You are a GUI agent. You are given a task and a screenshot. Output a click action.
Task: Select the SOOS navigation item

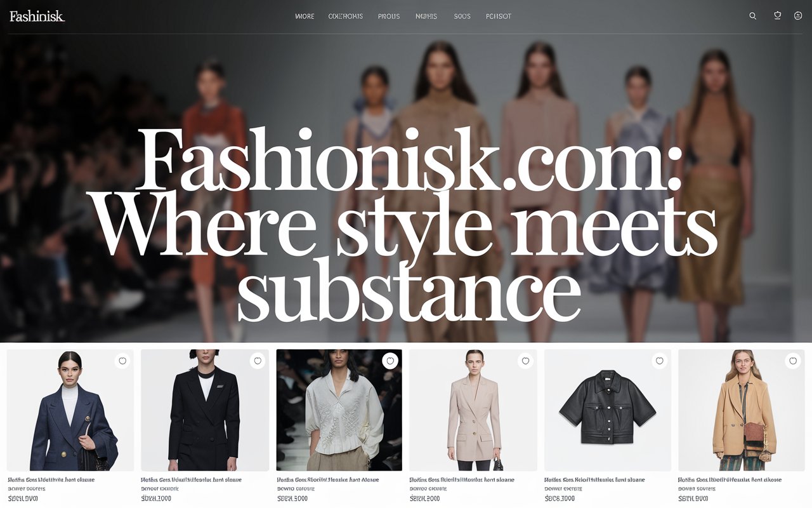(462, 17)
